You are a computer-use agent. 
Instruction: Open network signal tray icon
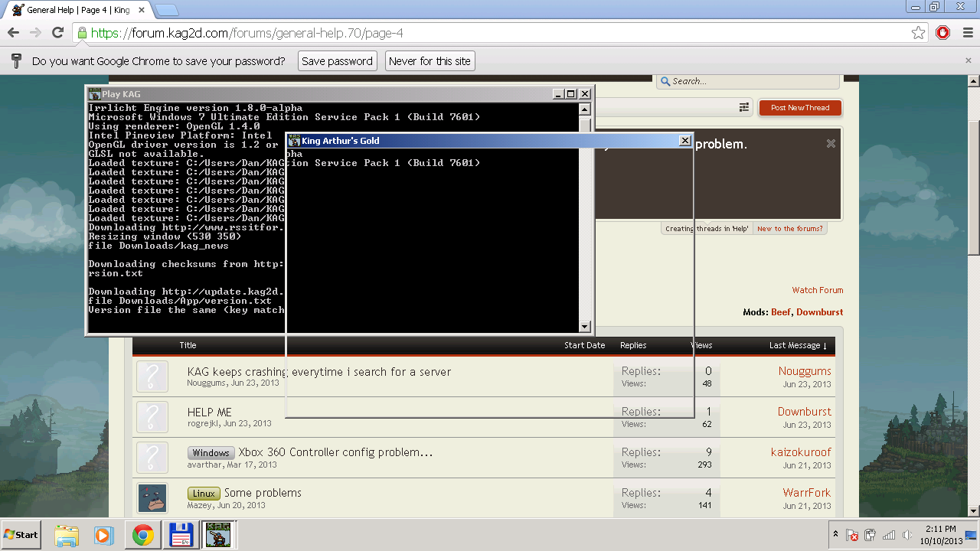pyautogui.click(x=889, y=535)
